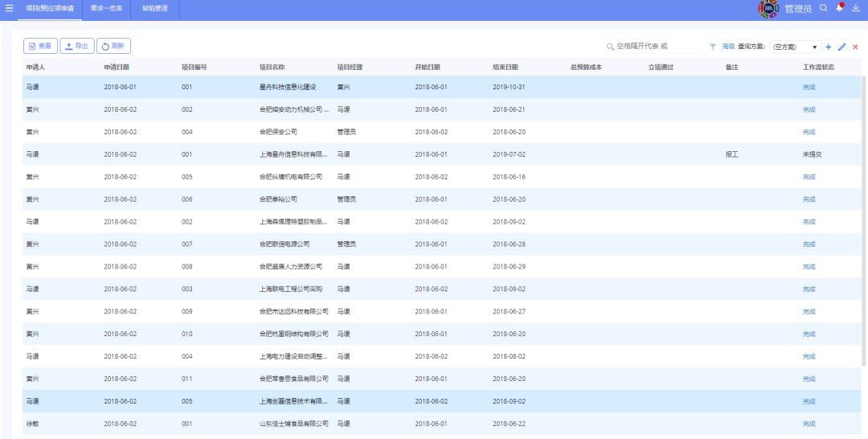Image resolution: width=868 pixels, height=439 pixels.
Task: Add a query scheme with plus icon
Action: [x=828, y=47]
